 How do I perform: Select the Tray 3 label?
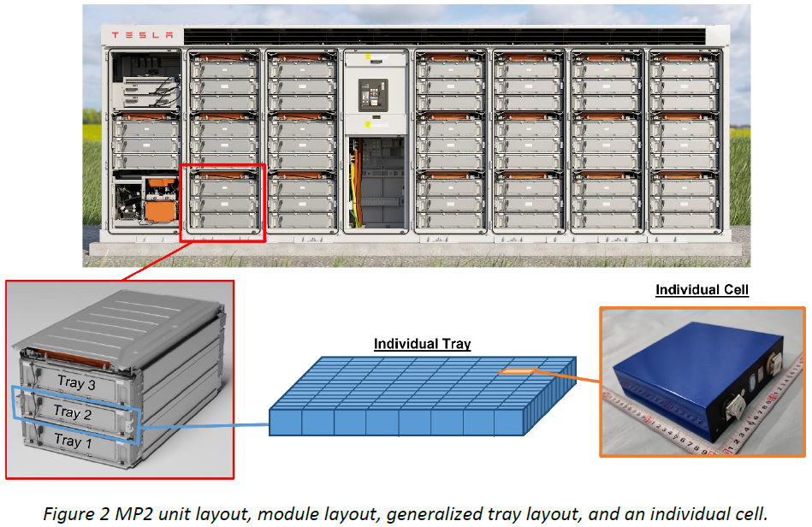click(x=76, y=382)
